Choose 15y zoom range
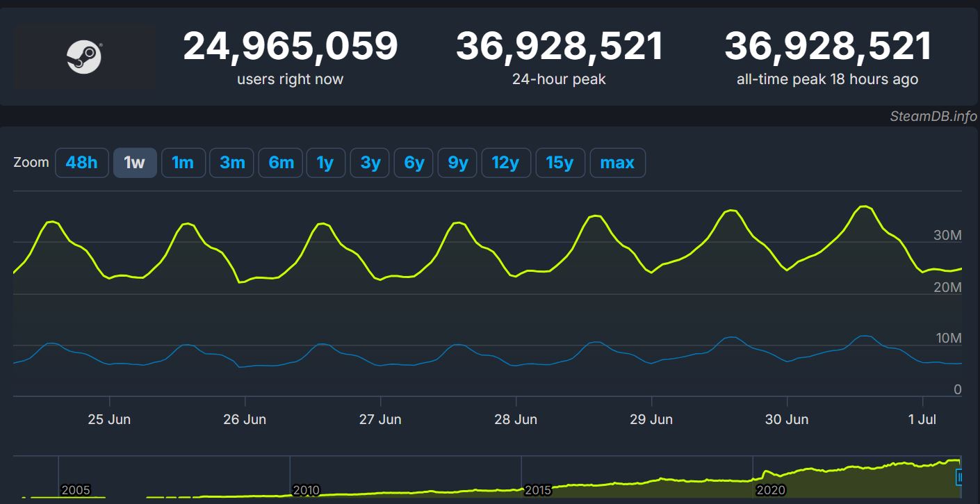980x504 pixels. [x=560, y=163]
